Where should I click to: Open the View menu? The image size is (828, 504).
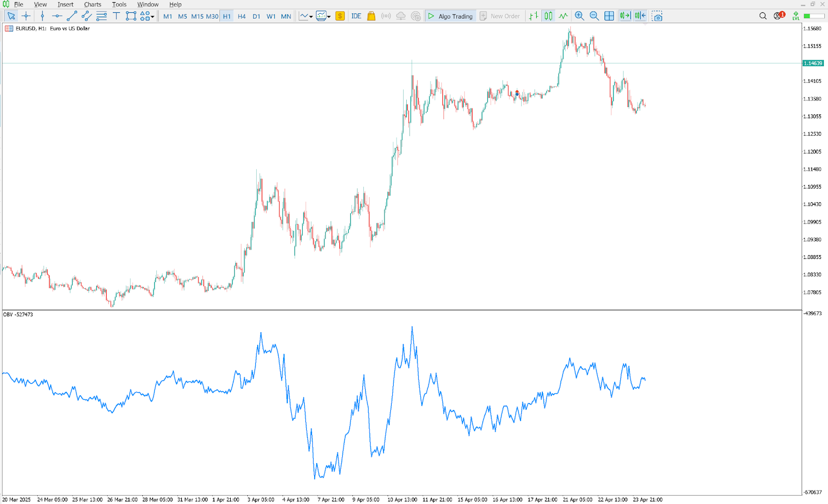pos(40,4)
